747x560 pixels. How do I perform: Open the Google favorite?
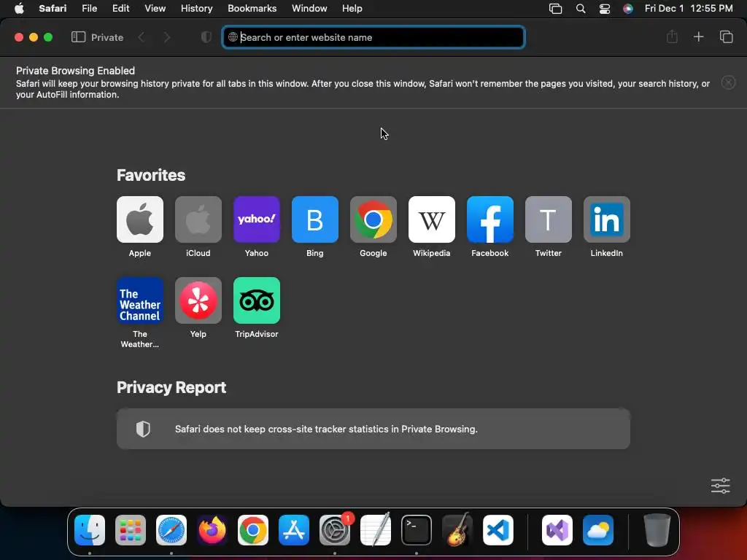point(373,219)
